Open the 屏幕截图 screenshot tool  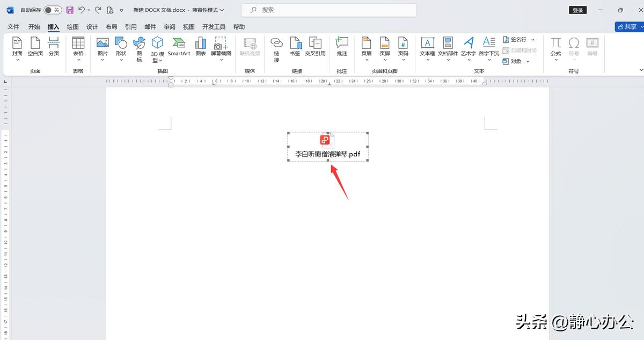coord(221,46)
